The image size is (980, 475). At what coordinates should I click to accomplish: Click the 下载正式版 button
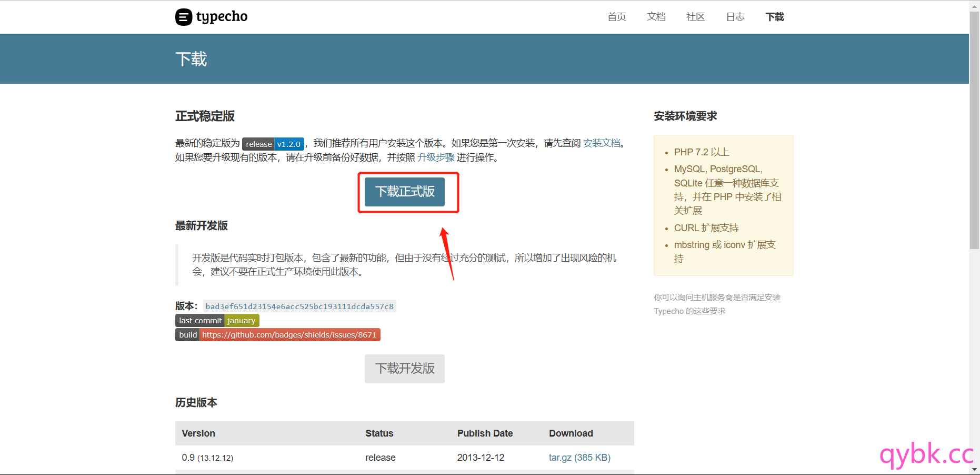pos(405,192)
